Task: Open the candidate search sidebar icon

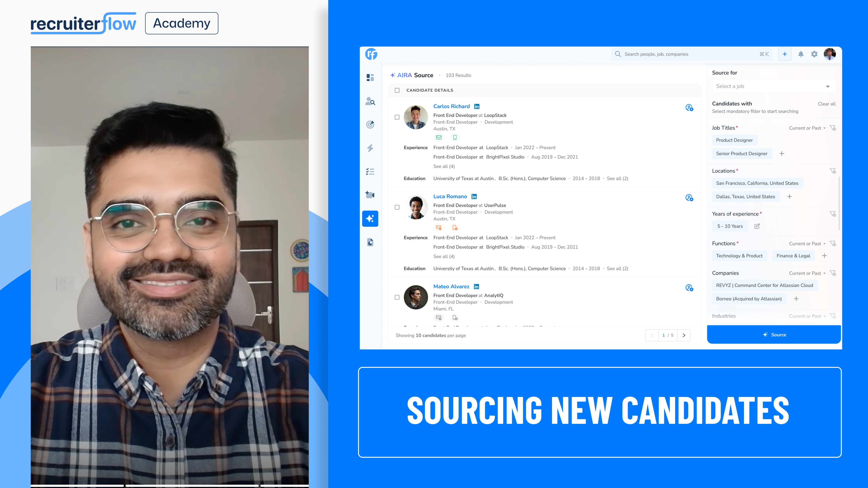Action: coord(370,101)
